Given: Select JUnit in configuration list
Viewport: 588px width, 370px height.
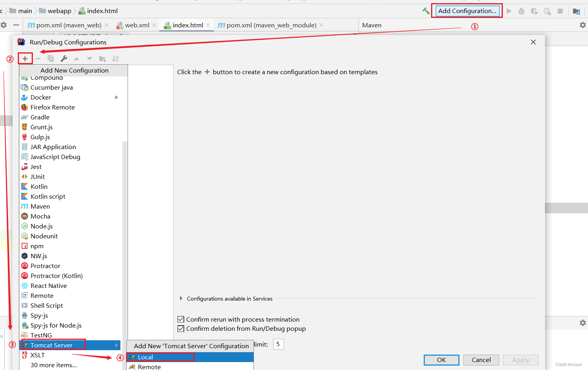Looking at the screenshot, I should point(70,176).
